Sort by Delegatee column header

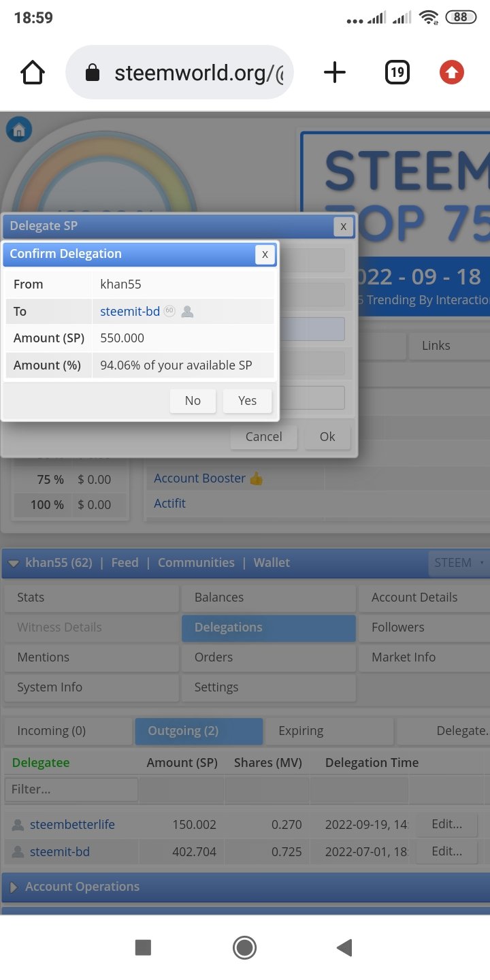click(x=41, y=763)
